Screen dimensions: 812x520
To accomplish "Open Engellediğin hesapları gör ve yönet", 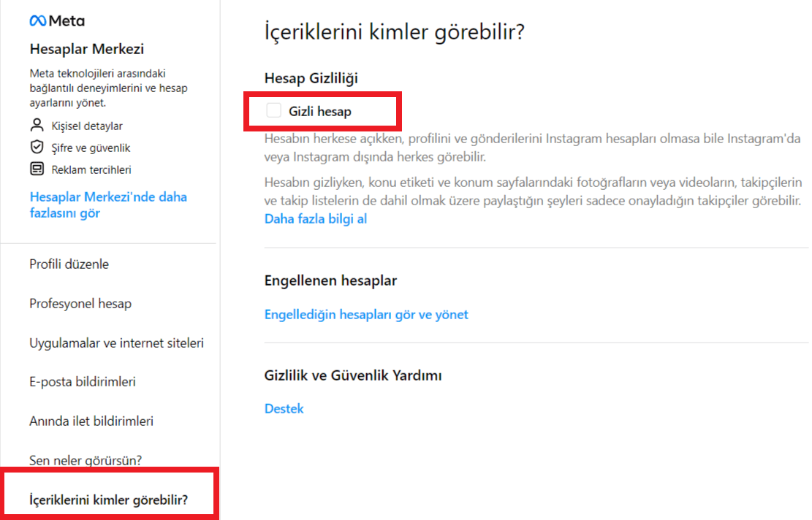I will click(x=366, y=315).
